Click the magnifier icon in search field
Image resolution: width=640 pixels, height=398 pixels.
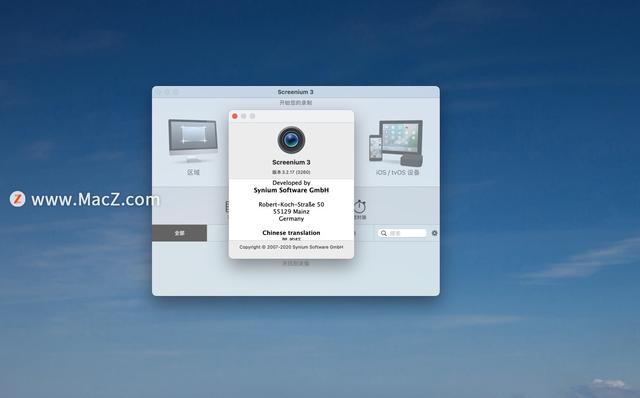[x=384, y=233]
